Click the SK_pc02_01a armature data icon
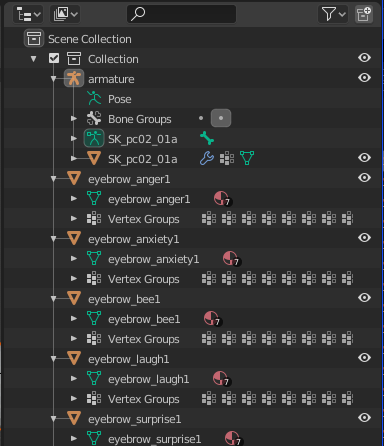The image size is (384, 446). point(94,138)
